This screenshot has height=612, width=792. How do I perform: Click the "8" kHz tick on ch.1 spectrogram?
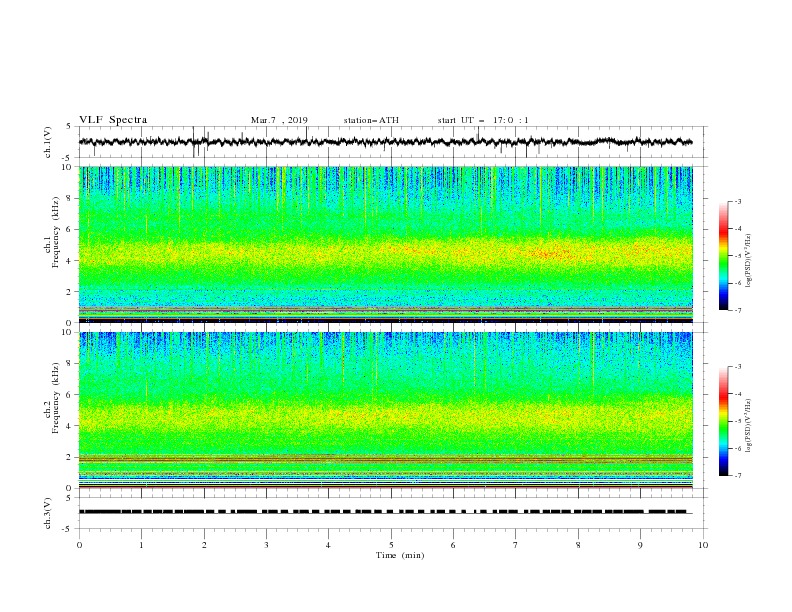tap(70, 198)
